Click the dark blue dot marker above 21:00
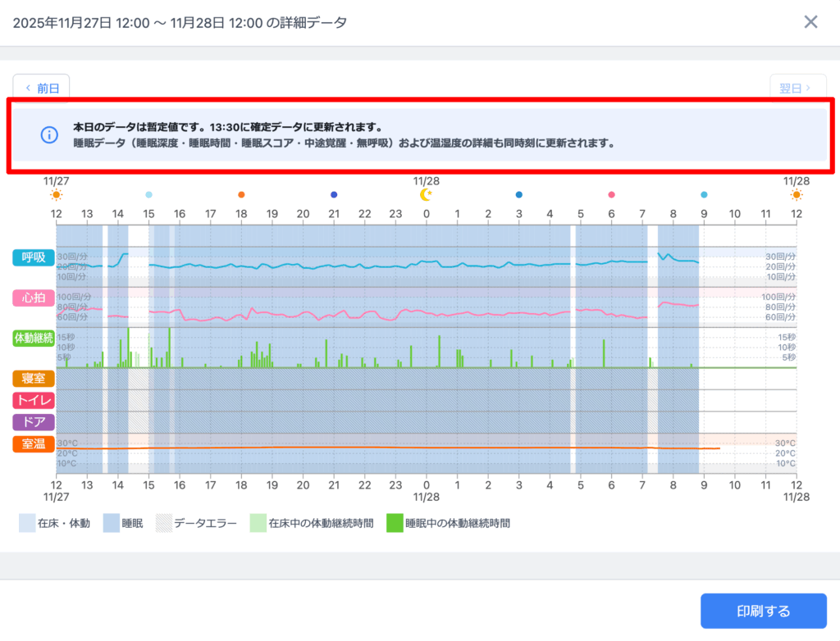 tap(334, 194)
